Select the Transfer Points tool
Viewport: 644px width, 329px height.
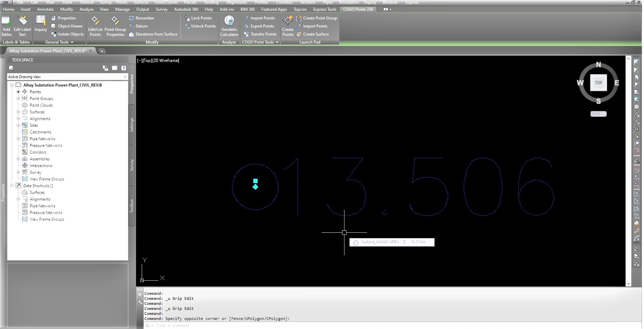(x=260, y=34)
